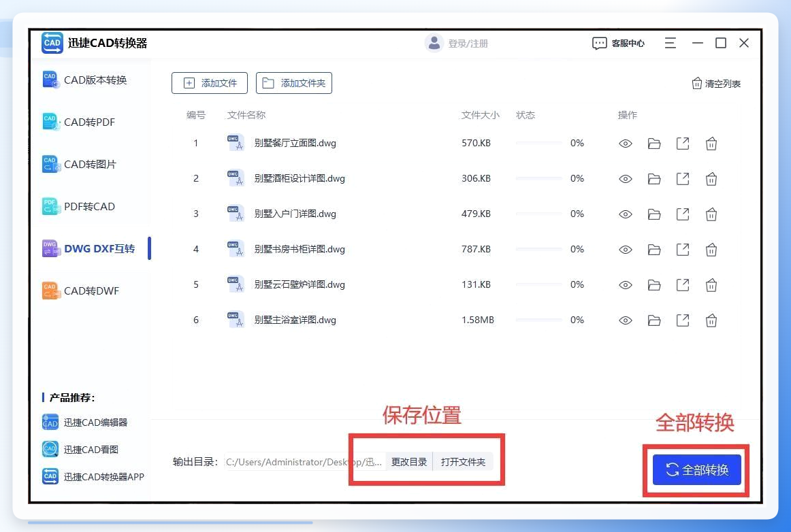Open folder icon for 别墅入户门详图.dwg
Viewport: 791px width, 532px height.
coord(654,214)
